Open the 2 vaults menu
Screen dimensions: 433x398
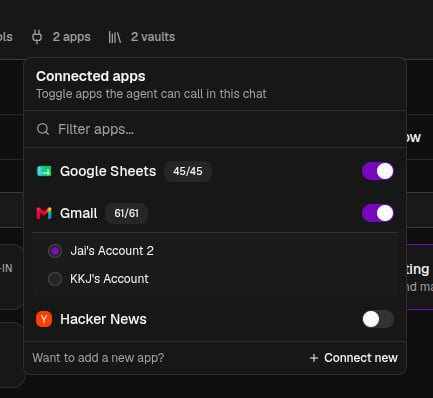tap(142, 37)
